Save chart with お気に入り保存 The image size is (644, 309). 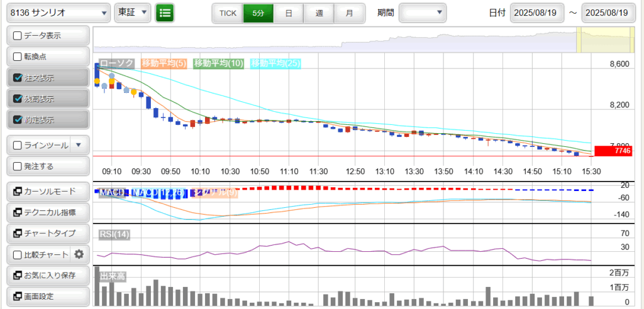[48, 275]
